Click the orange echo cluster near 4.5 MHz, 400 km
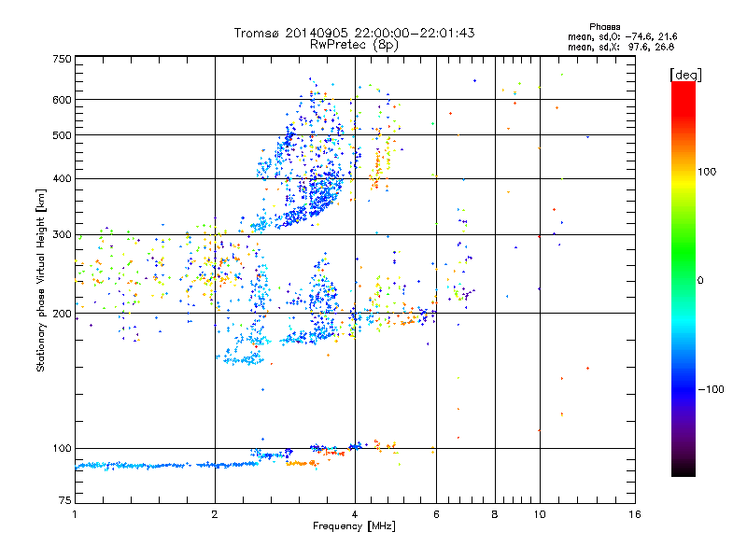Image resolution: width=747 pixels, height=560 pixels. point(377,169)
